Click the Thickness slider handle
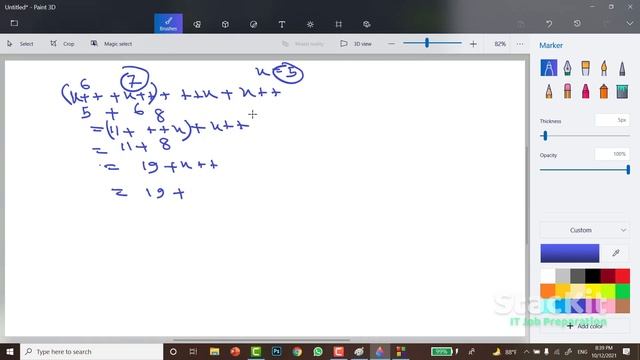Image resolution: width=640 pixels, height=360 pixels. (x=545, y=136)
